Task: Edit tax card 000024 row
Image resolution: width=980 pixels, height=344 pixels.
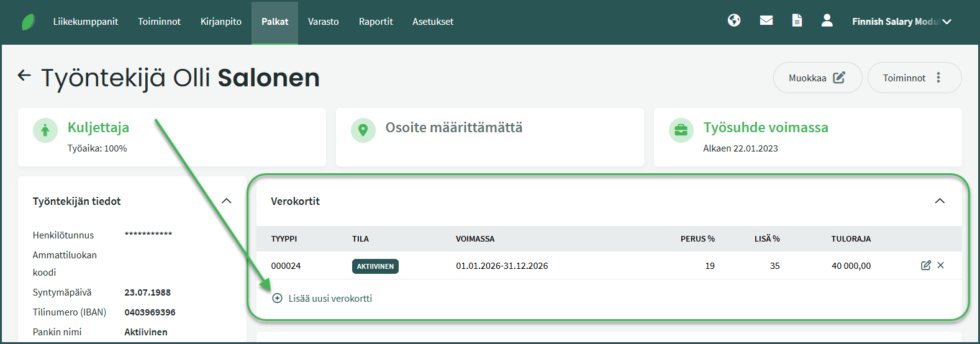Action: (925, 265)
